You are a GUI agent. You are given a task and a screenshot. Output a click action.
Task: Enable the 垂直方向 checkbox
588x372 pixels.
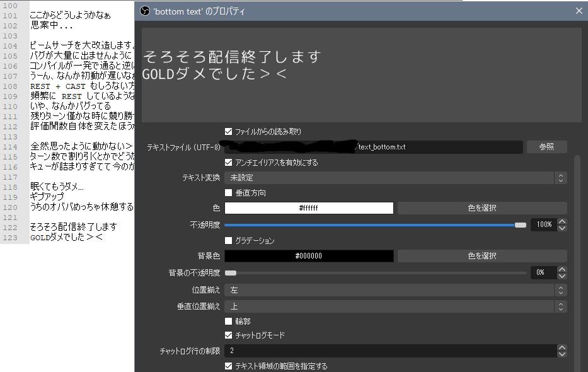pos(229,193)
